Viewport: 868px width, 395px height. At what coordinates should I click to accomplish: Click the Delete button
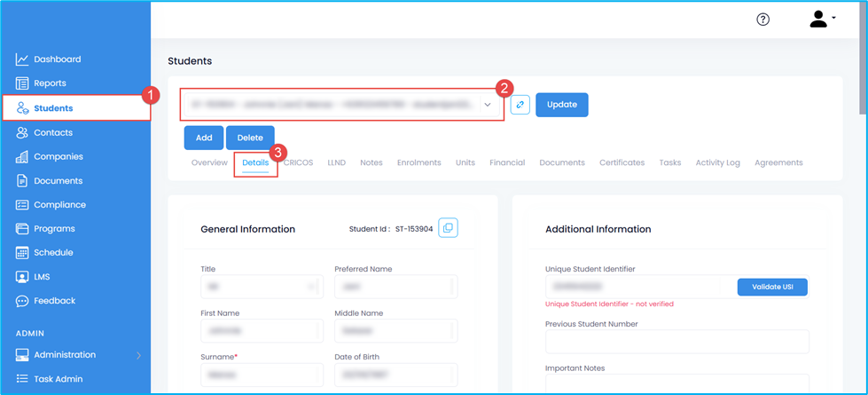point(250,138)
